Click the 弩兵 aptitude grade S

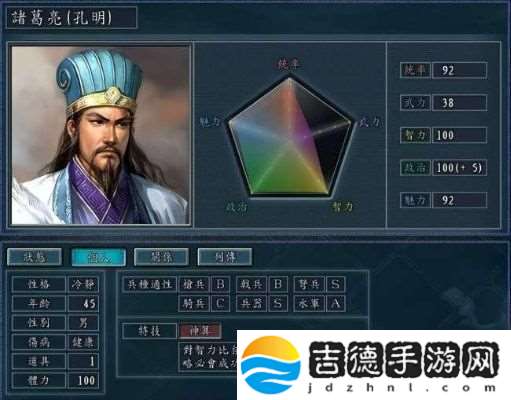(x=336, y=284)
